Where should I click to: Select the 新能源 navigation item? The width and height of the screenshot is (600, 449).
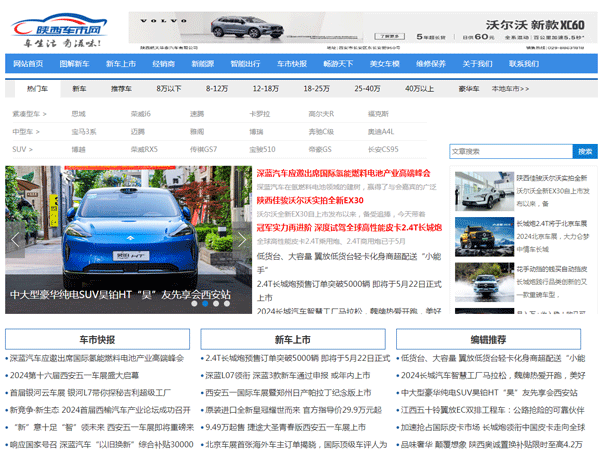point(202,64)
